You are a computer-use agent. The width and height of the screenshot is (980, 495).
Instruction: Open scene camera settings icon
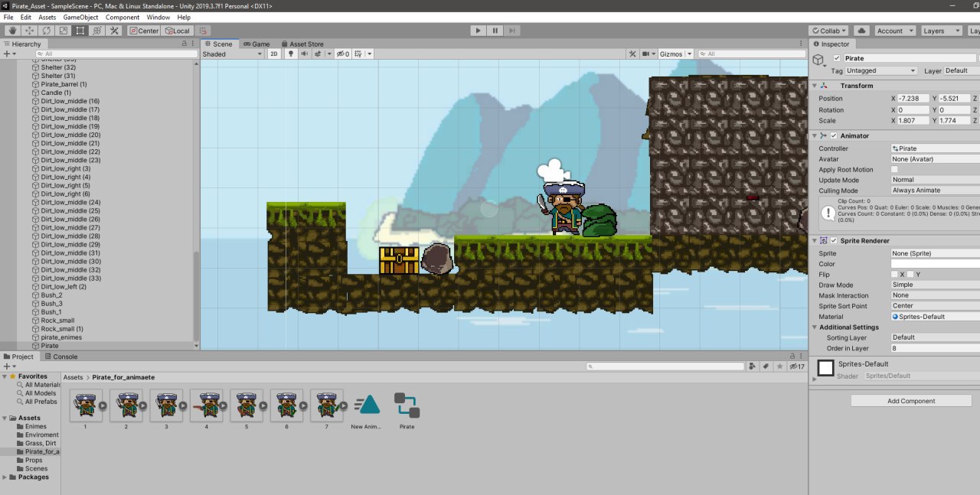647,54
